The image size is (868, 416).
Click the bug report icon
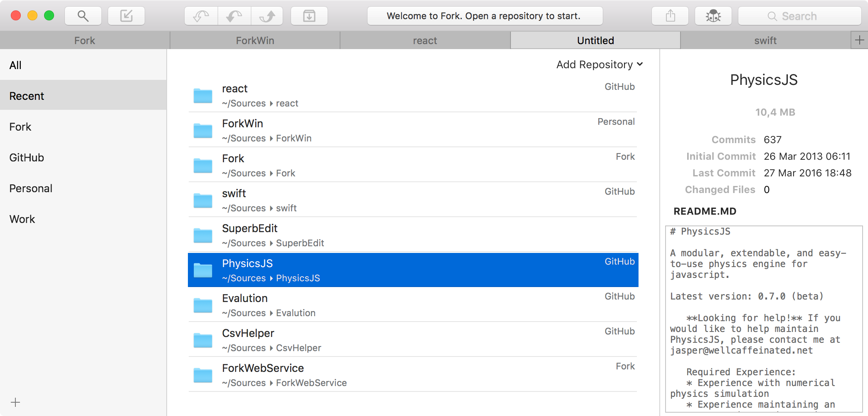click(713, 16)
